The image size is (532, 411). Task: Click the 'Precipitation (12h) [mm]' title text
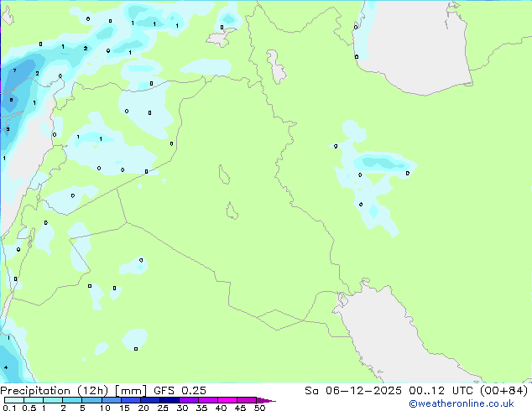tap(73, 391)
